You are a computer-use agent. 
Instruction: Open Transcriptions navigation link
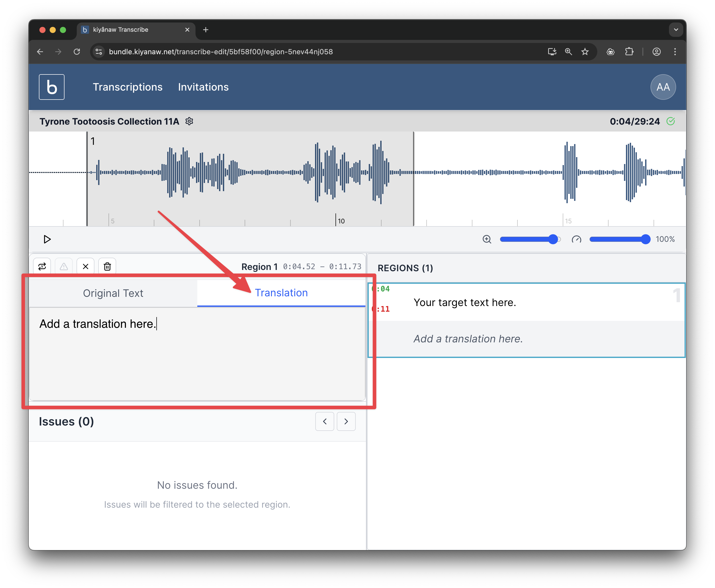(x=128, y=87)
